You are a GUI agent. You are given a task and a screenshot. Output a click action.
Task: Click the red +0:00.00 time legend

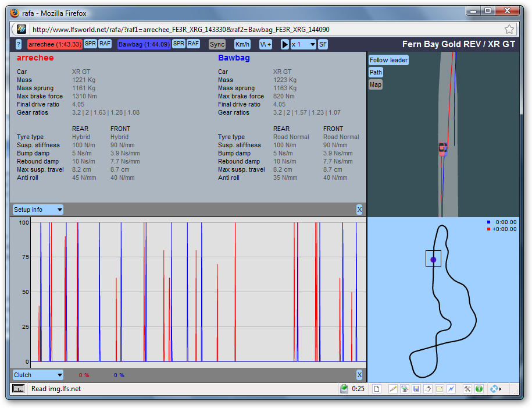click(502, 229)
